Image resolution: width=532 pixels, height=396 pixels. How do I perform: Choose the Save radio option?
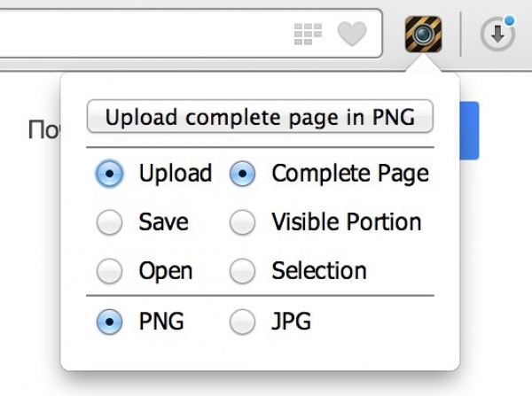point(109,222)
